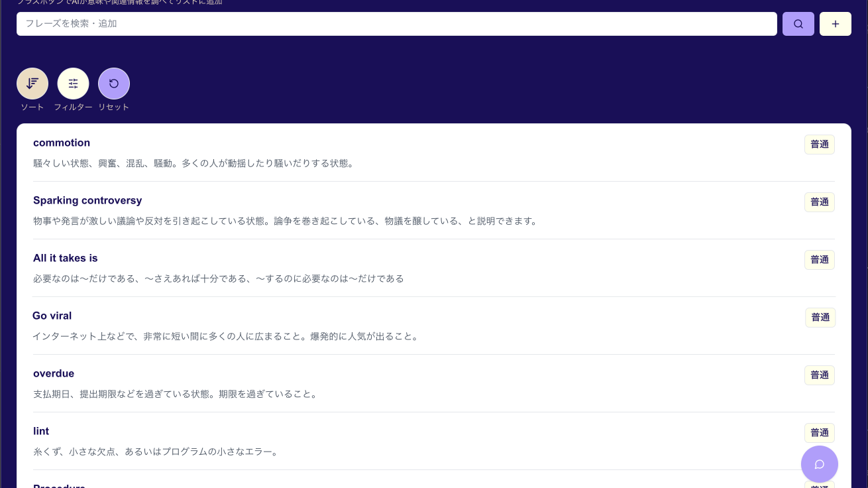Click the definition starting インターネット上などで
The height and width of the screenshot is (488, 868).
click(x=227, y=336)
